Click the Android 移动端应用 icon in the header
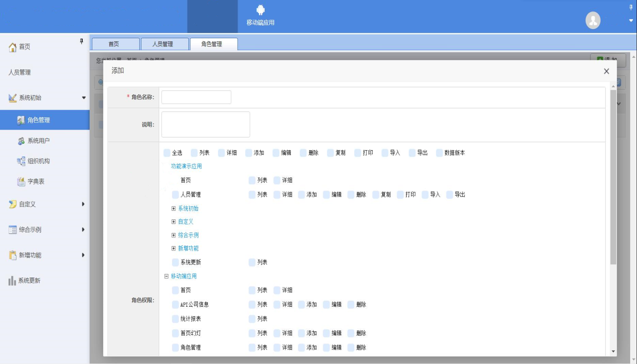This screenshot has height=364, width=637. (260, 10)
